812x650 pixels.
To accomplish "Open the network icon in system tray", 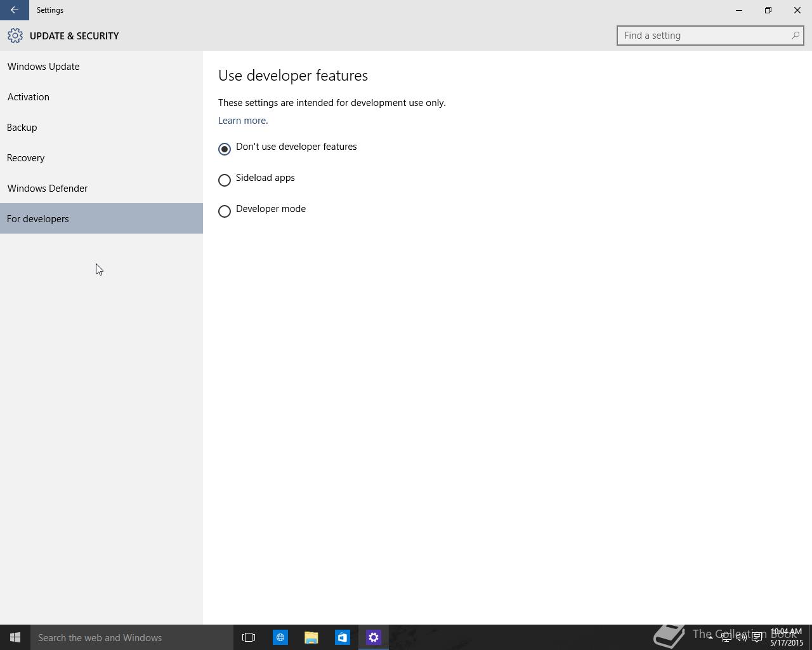I will point(726,637).
